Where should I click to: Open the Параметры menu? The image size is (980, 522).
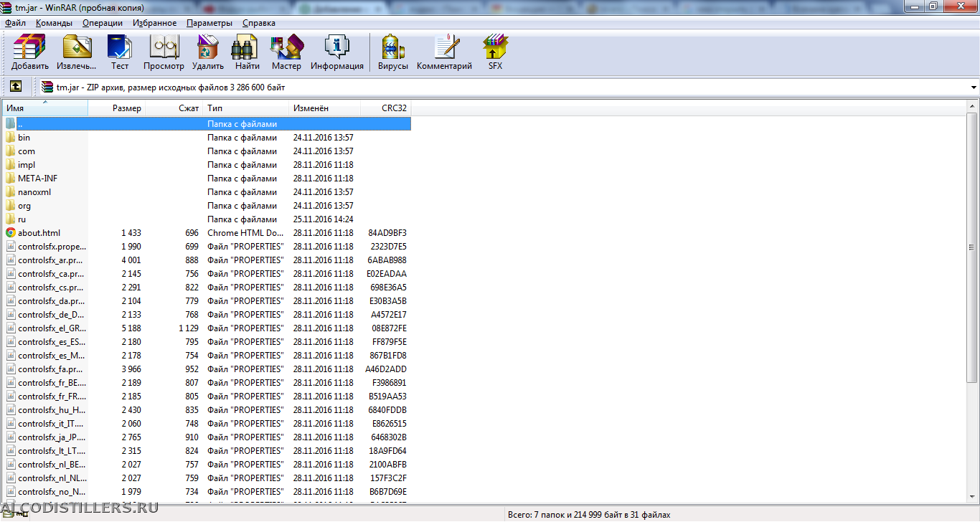click(x=209, y=23)
